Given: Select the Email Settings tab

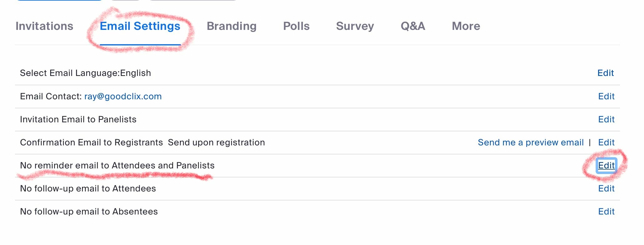Looking at the screenshot, I should point(140,26).
